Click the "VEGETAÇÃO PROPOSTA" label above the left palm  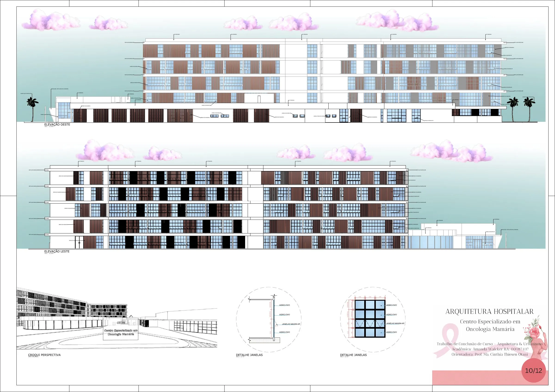[26, 94]
